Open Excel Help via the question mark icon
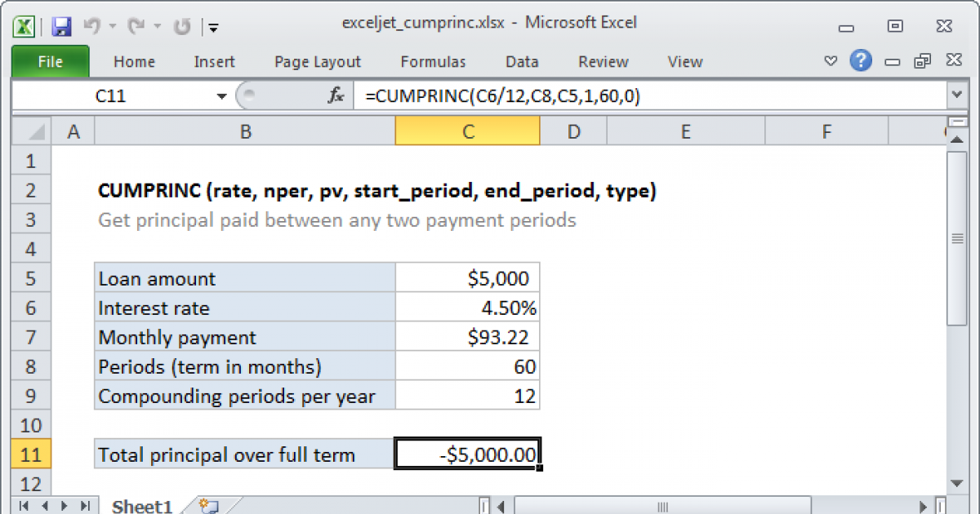Screen dimensions: 980x514 coord(861,60)
